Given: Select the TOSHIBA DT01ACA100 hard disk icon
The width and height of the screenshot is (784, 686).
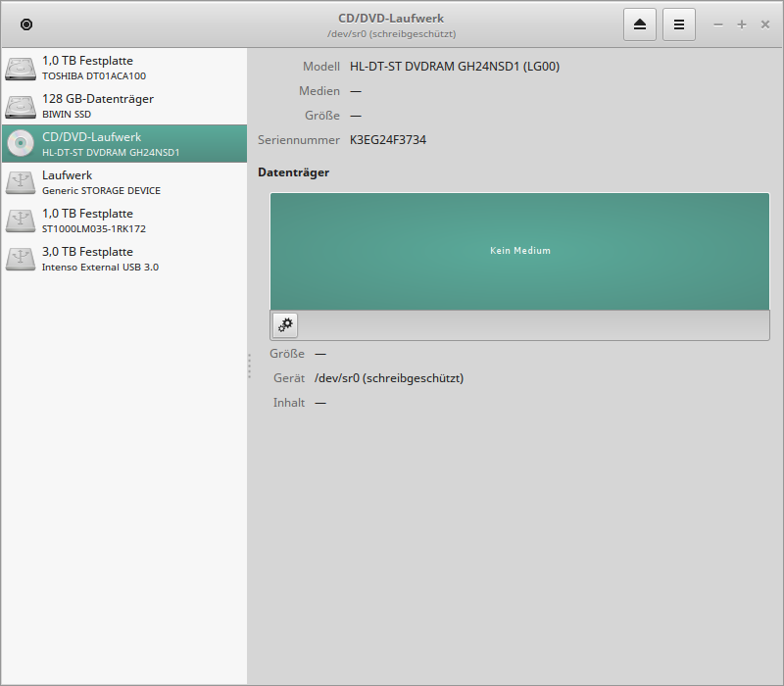Looking at the screenshot, I should coord(21,68).
